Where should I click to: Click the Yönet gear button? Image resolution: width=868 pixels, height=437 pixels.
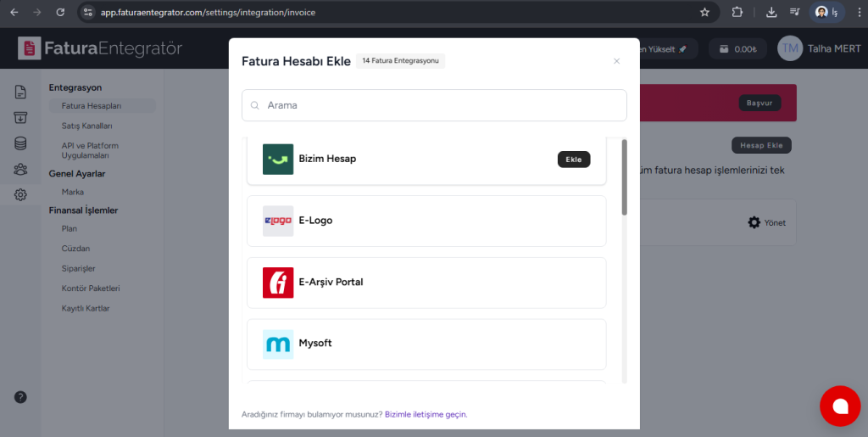(766, 222)
